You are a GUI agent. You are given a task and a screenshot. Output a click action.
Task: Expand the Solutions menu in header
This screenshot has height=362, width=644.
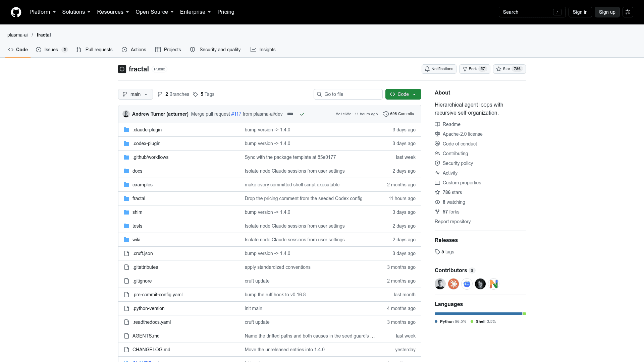(x=76, y=12)
